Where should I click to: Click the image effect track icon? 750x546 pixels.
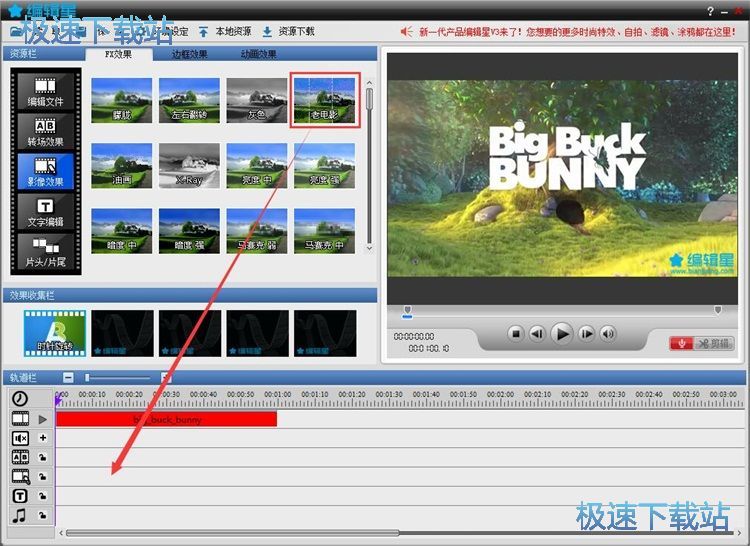tap(20, 477)
